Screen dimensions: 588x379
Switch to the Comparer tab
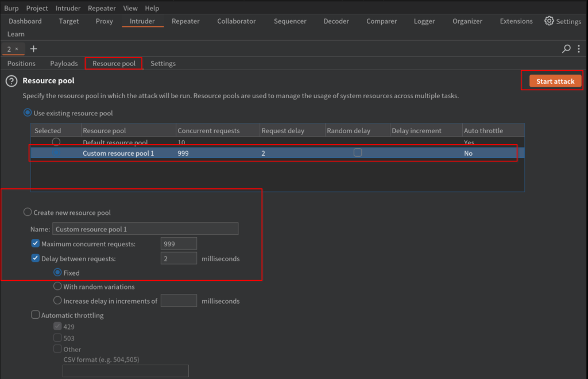tap(381, 21)
